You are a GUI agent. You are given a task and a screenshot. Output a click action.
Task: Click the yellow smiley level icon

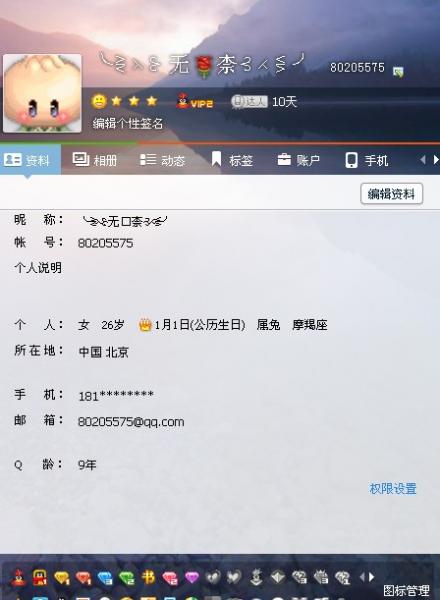pyautogui.click(x=99, y=101)
